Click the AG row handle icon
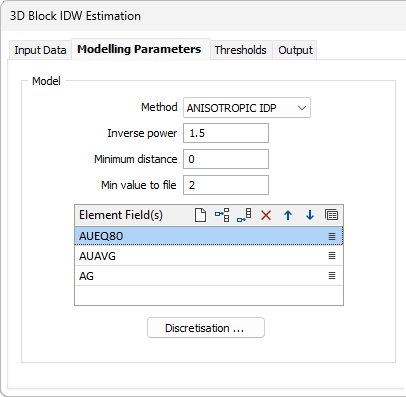The width and height of the screenshot is (406, 397). tap(332, 276)
